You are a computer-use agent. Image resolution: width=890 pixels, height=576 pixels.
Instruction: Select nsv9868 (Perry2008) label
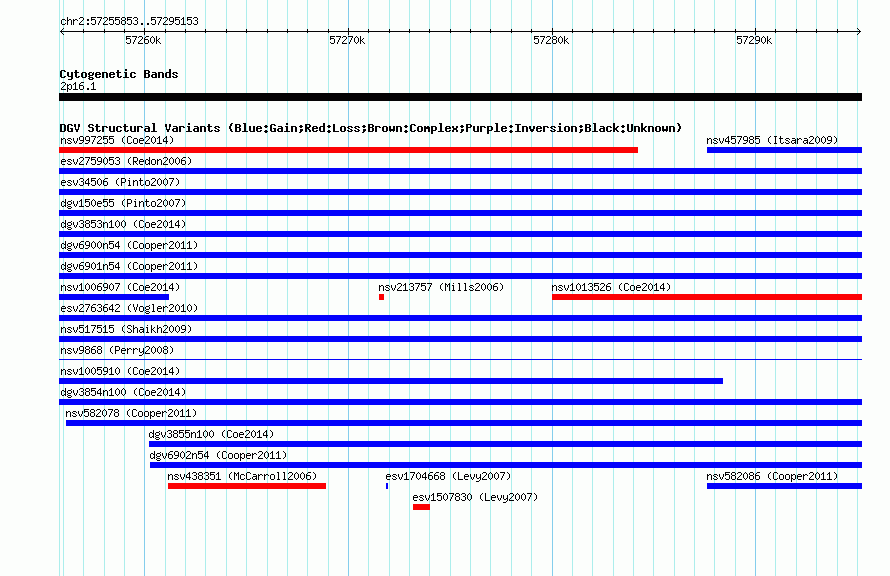pyautogui.click(x=117, y=350)
